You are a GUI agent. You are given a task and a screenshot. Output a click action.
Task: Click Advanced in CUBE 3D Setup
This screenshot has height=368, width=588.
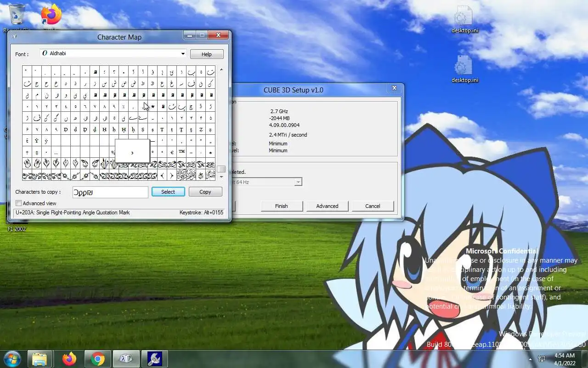[327, 206]
